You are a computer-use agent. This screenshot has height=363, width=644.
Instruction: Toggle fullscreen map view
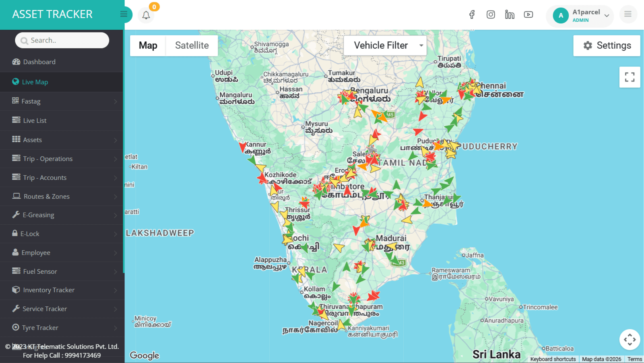point(630,77)
